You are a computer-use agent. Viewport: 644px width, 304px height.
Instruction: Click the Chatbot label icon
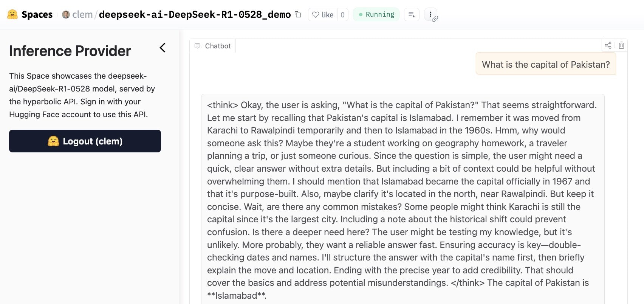pos(197,46)
